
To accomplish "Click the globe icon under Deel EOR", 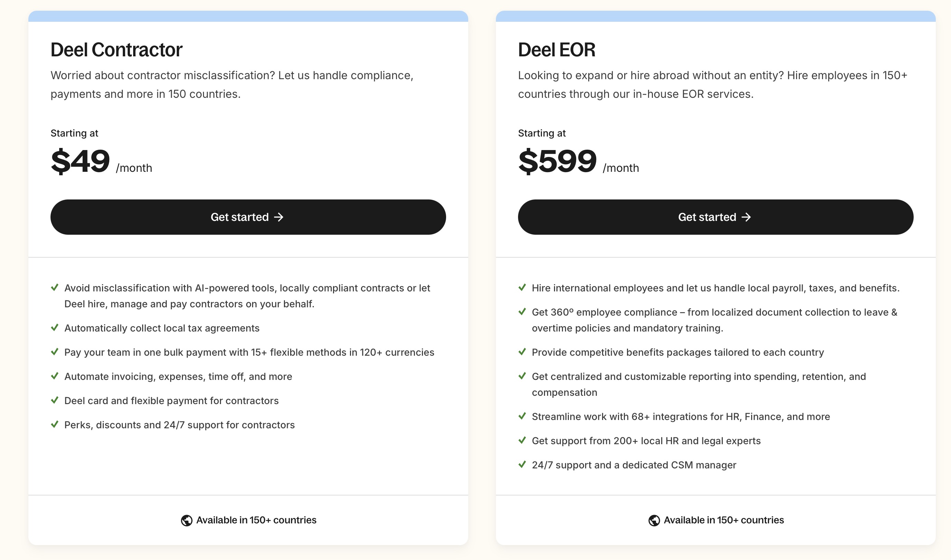I will [654, 520].
